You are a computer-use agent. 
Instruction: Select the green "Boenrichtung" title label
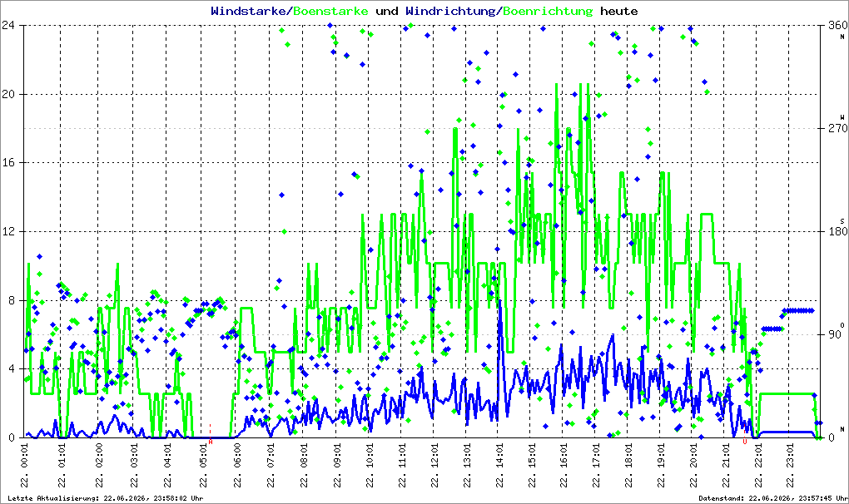point(548,11)
